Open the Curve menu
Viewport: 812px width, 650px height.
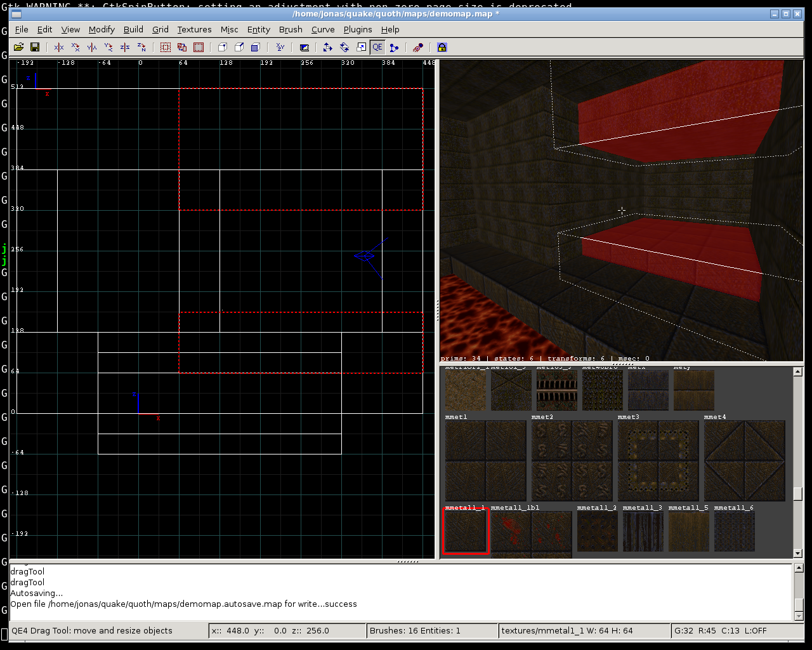pyautogui.click(x=323, y=29)
